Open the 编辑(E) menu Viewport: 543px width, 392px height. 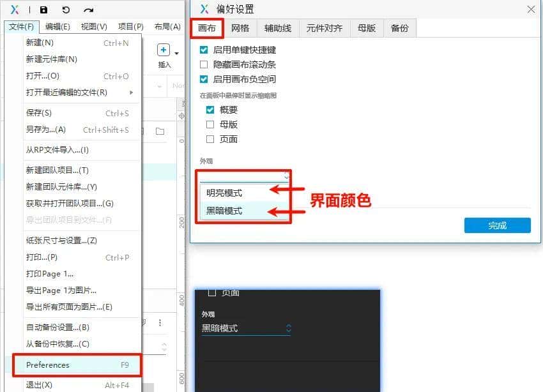point(55,27)
